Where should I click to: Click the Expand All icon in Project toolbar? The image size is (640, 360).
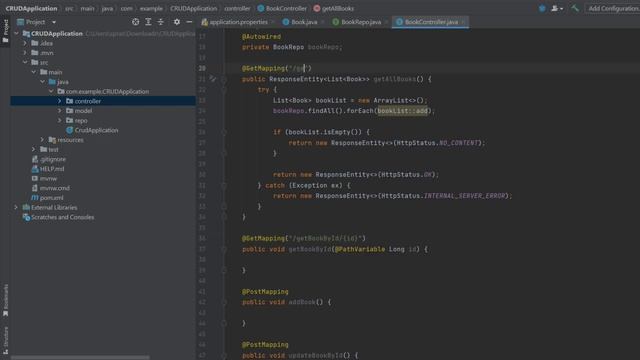(148, 22)
